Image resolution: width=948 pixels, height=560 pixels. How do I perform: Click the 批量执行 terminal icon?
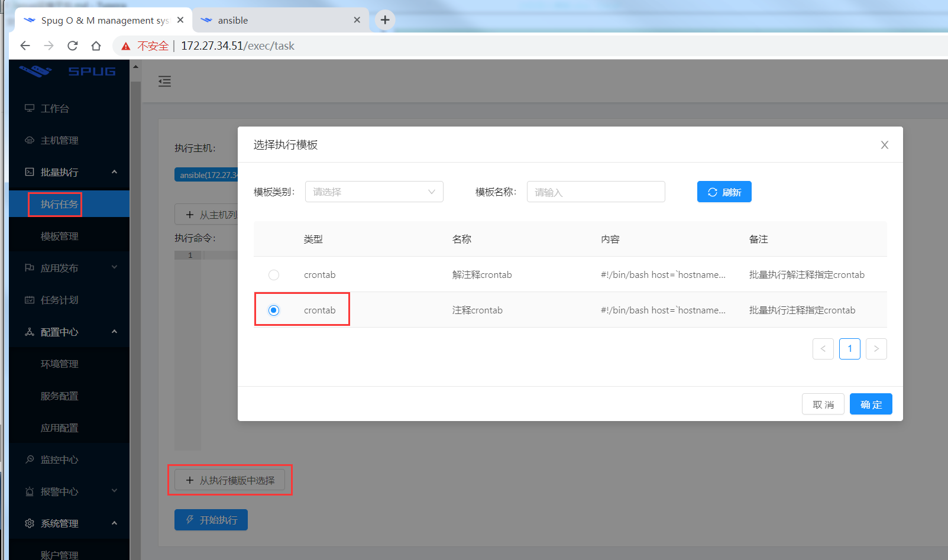30,172
